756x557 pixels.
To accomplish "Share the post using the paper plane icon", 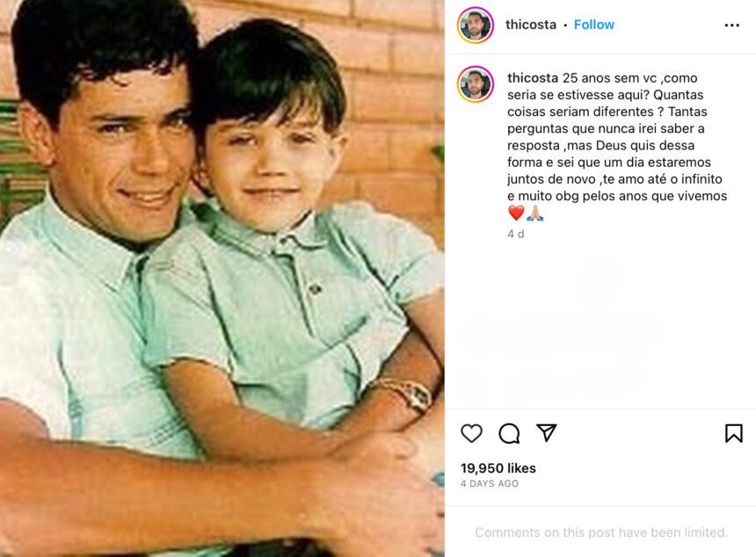I will [547, 433].
